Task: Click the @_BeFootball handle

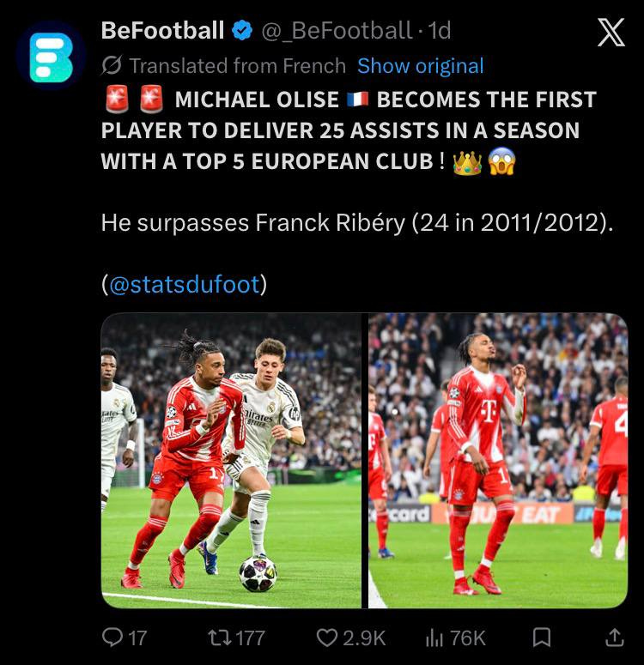Action: pyautogui.click(x=337, y=31)
